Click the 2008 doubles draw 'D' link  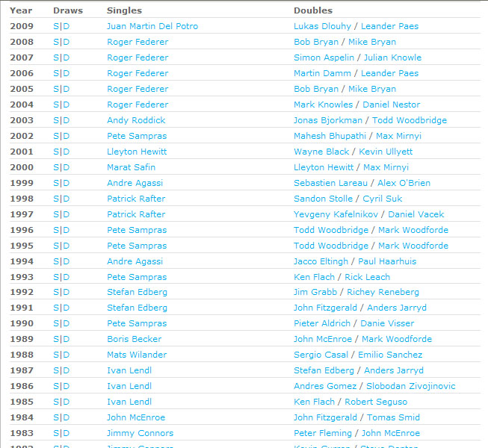point(66,42)
